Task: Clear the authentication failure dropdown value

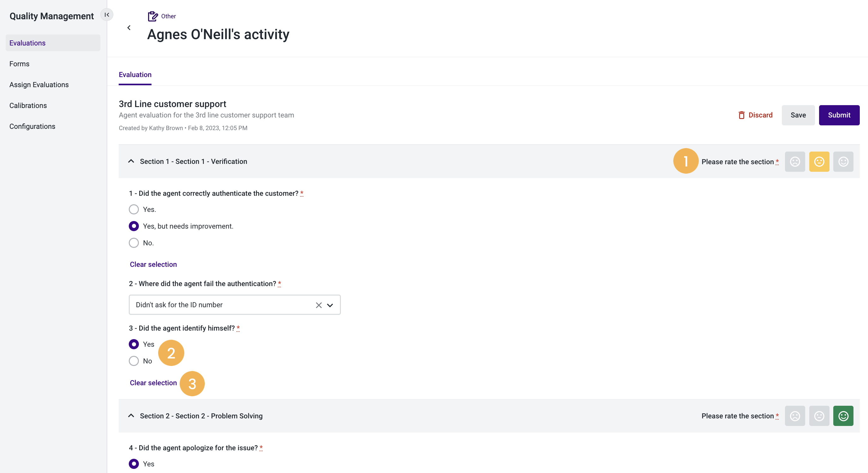Action: pos(318,305)
